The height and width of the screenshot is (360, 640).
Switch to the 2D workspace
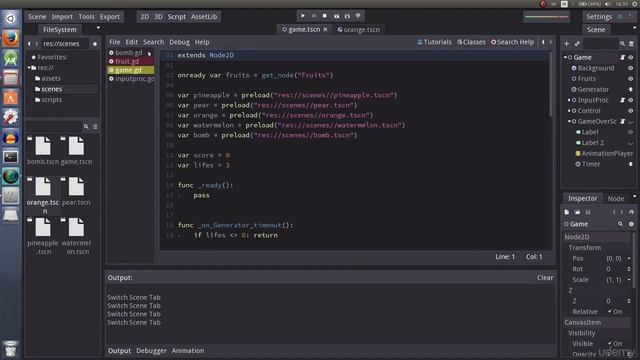144,17
